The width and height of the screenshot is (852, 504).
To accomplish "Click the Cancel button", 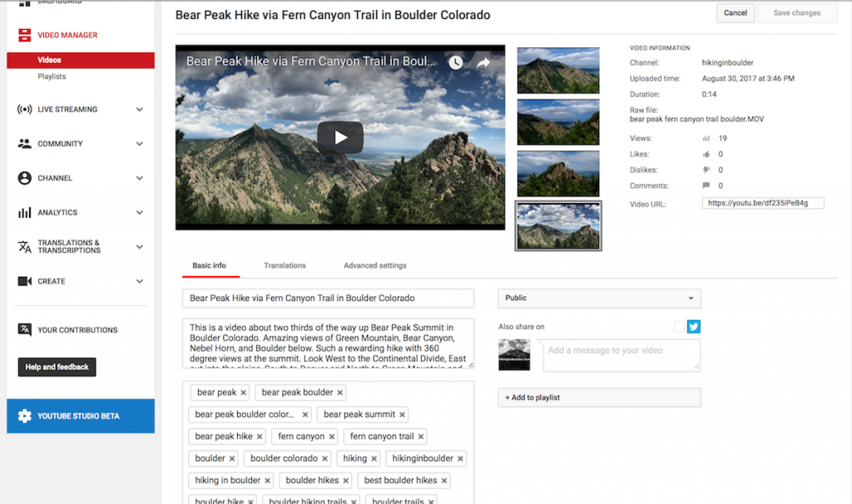I will 736,13.
